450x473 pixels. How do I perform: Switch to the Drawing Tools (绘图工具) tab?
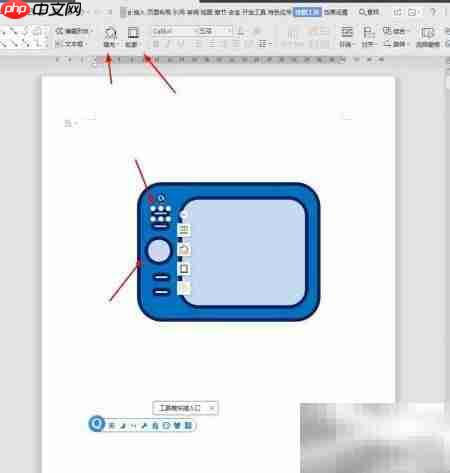[307, 12]
